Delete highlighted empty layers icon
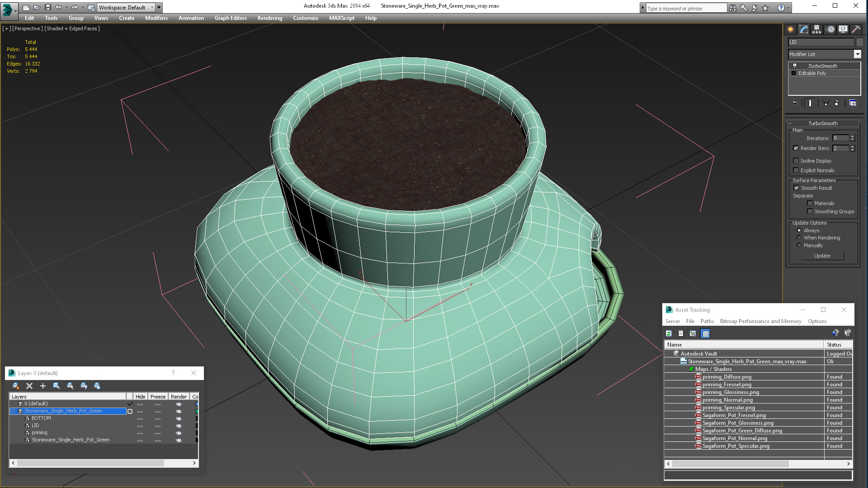Image resolution: width=868 pixels, height=488 pixels. [x=29, y=386]
